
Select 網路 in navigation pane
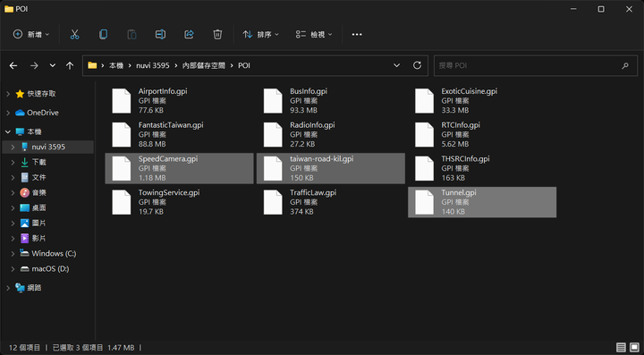(x=35, y=288)
